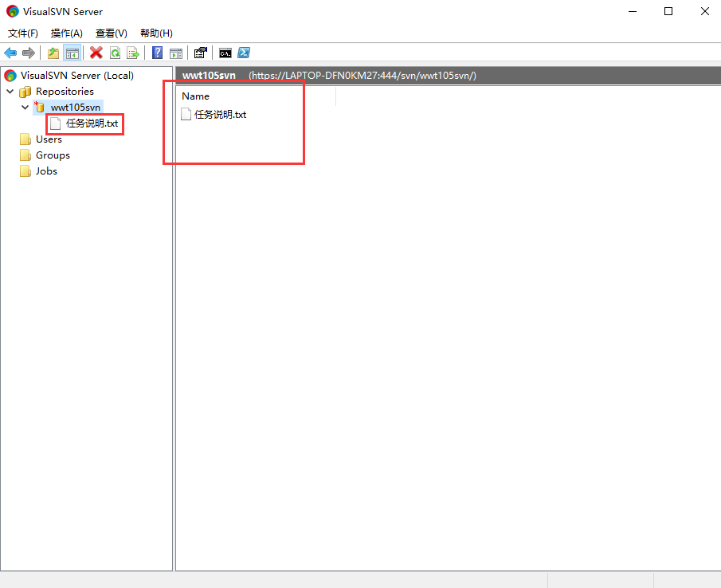Image resolution: width=721 pixels, height=588 pixels.
Task: Open the 文件(F) menu
Action: click(x=23, y=33)
